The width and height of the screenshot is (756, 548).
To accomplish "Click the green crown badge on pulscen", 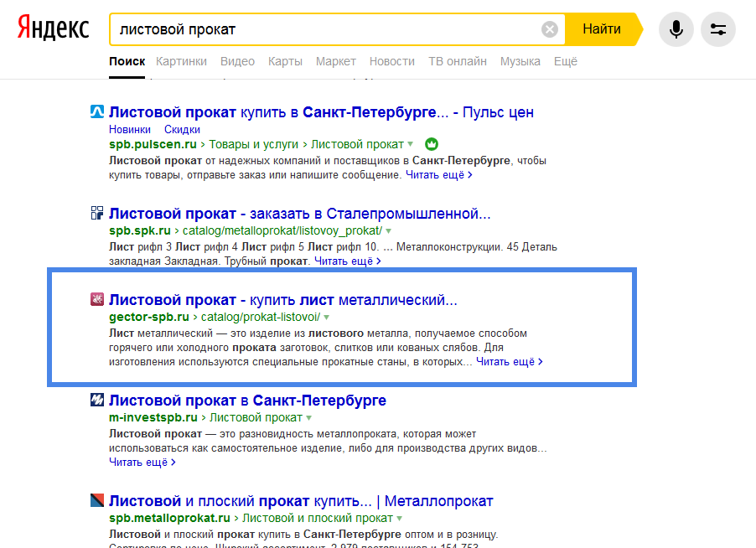I will (x=432, y=144).
